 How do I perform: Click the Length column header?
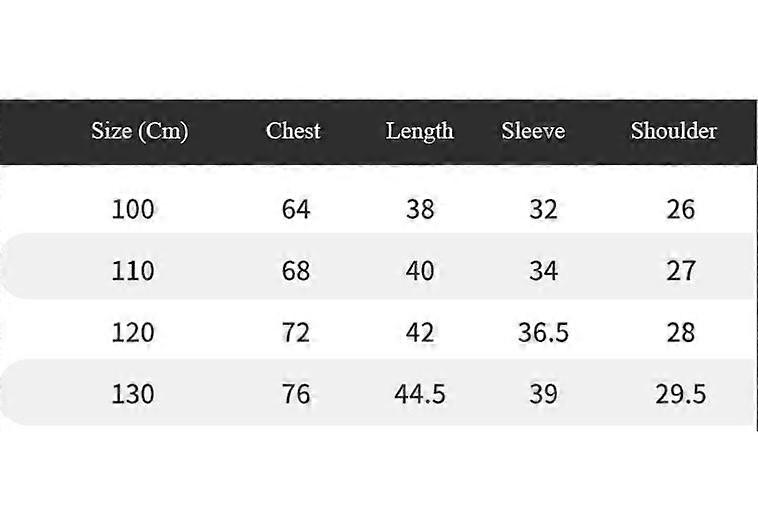tap(419, 131)
